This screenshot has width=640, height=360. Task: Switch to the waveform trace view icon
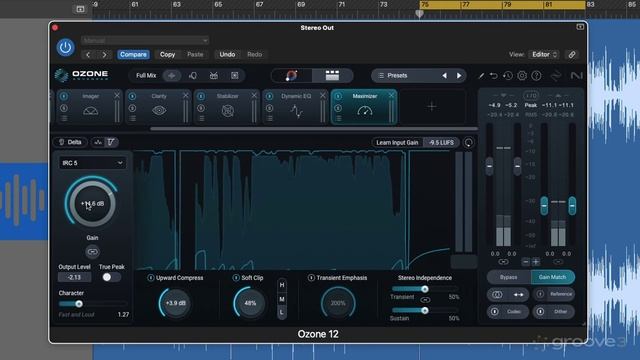click(x=98, y=142)
